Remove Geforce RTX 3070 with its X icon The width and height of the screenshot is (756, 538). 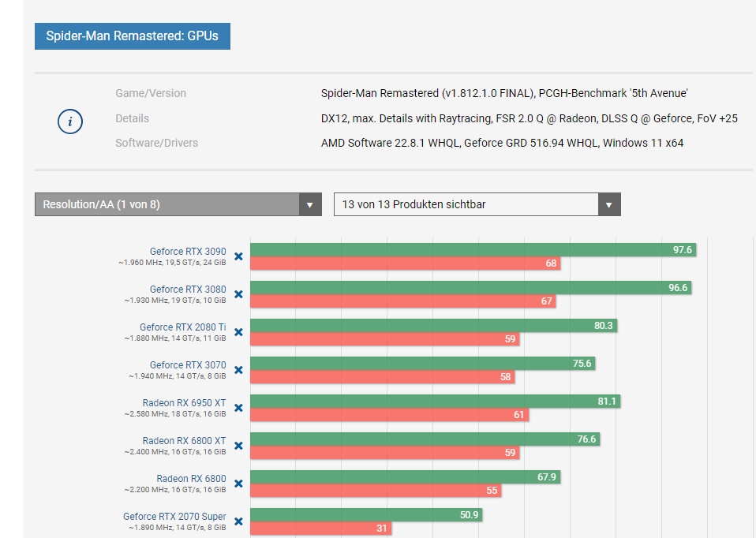(238, 370)
